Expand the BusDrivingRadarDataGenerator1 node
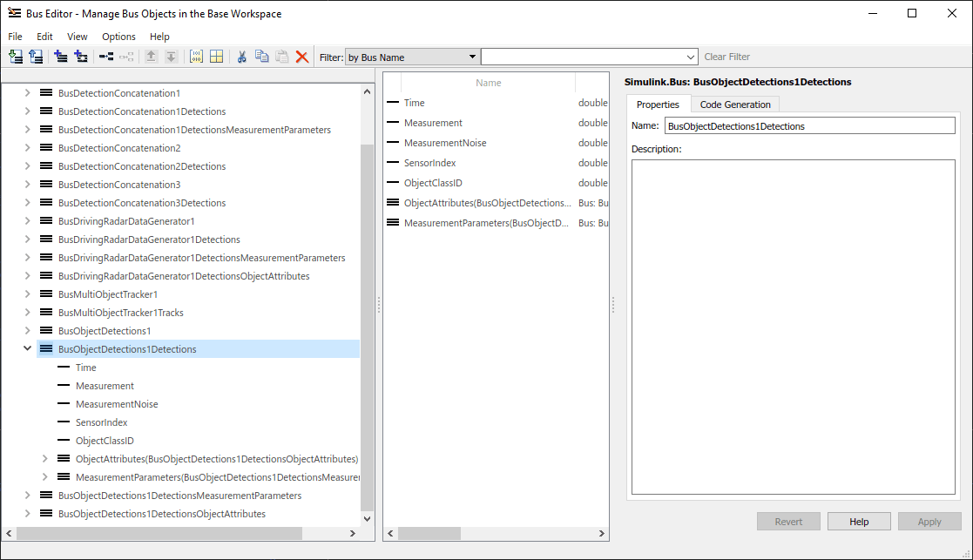973x560 pixels. [27, 220]
